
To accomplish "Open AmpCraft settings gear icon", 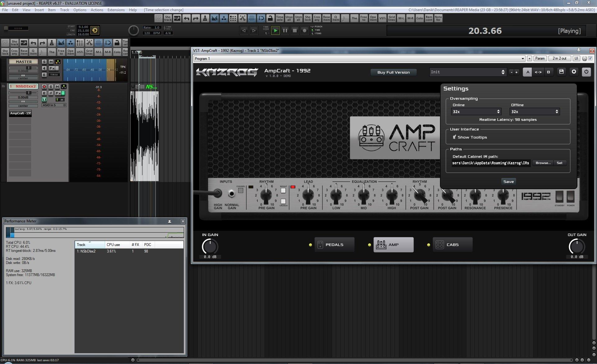I will click(x=574, y=72).
